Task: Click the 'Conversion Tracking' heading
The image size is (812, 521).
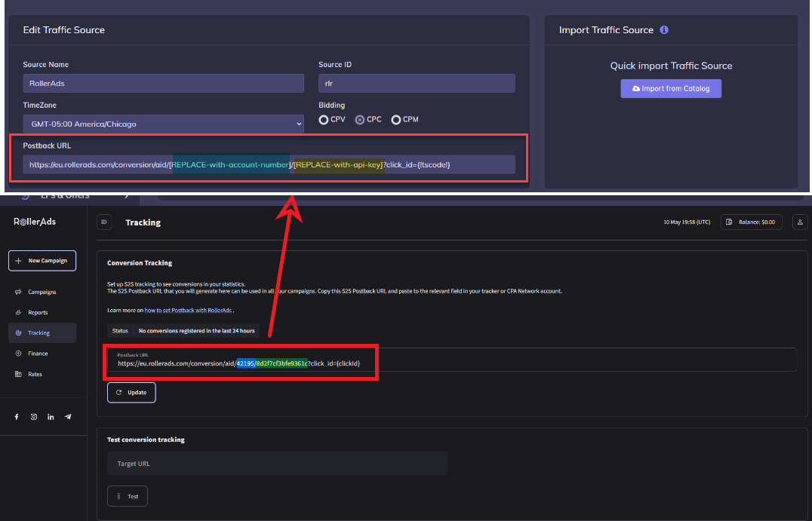Action: tap(140, 263)
